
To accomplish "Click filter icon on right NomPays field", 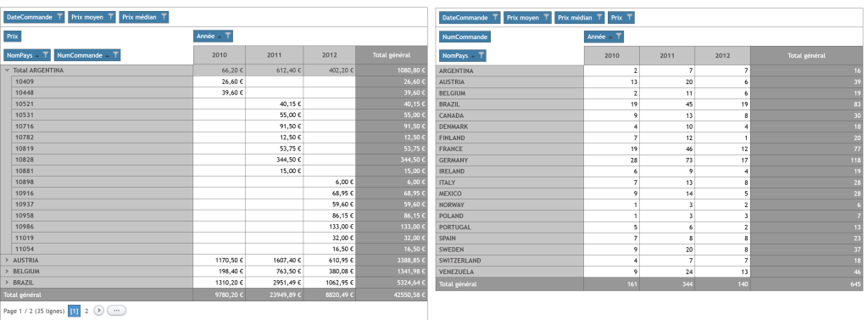I will (x=481, y=56).
